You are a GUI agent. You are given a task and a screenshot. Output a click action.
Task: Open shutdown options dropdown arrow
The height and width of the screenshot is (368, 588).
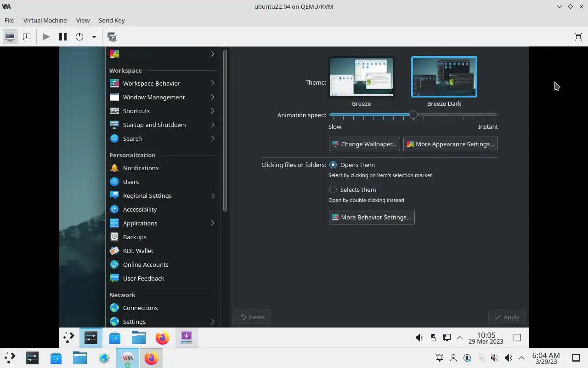coord(94,37)
